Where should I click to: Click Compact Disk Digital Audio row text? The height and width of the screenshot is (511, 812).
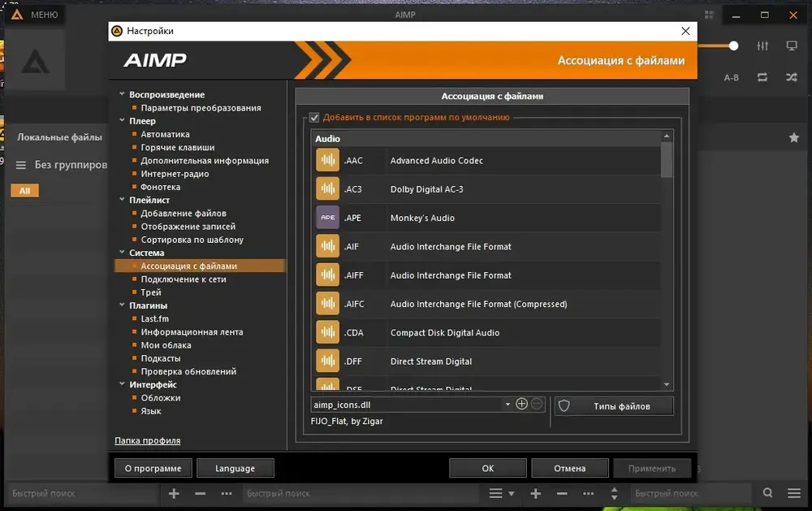coord(445,332)
